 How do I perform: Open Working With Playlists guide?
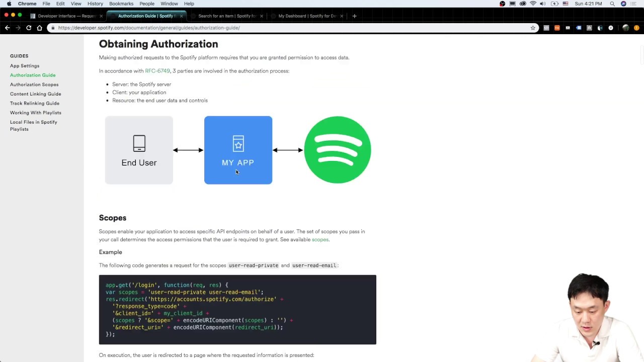(x=36, y=113)
